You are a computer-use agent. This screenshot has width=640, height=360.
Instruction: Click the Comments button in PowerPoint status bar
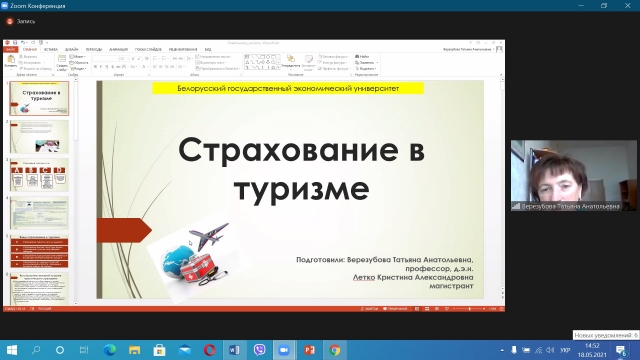click(395, 309)
